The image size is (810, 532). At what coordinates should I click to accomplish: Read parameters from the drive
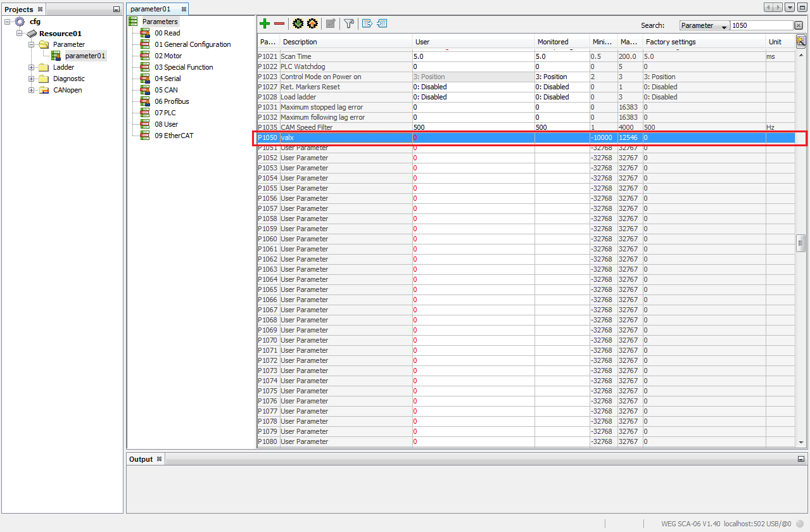point(298,23)
